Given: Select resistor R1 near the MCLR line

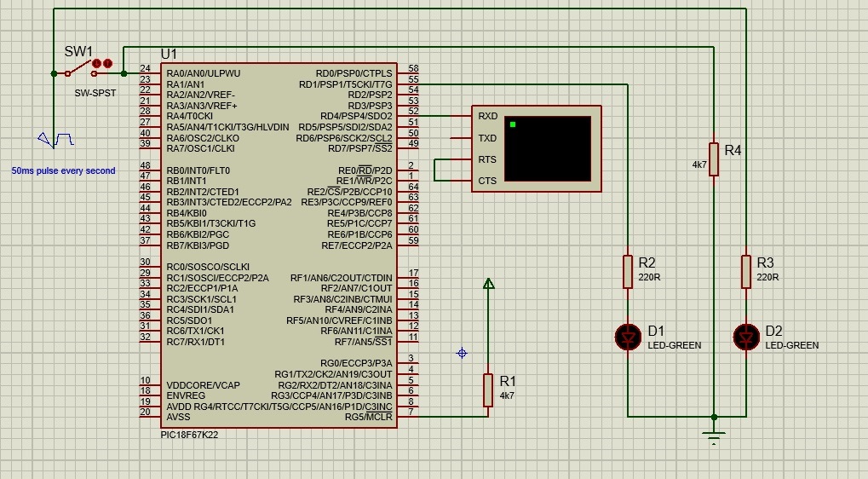Looking at the screenshot, I should [x=488, y=390].
